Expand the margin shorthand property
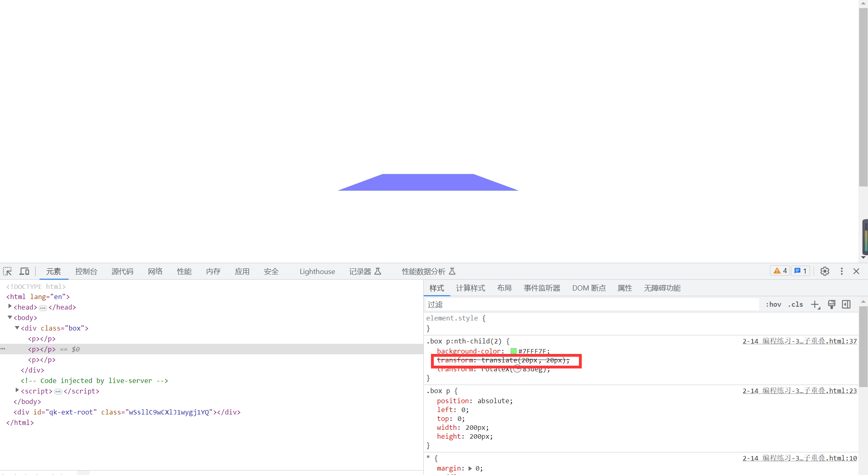 (470, 469)
